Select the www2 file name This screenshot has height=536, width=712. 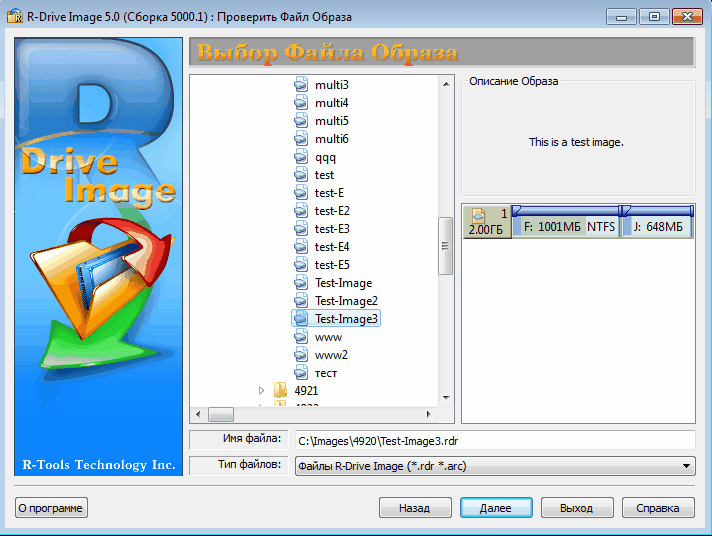331,355
